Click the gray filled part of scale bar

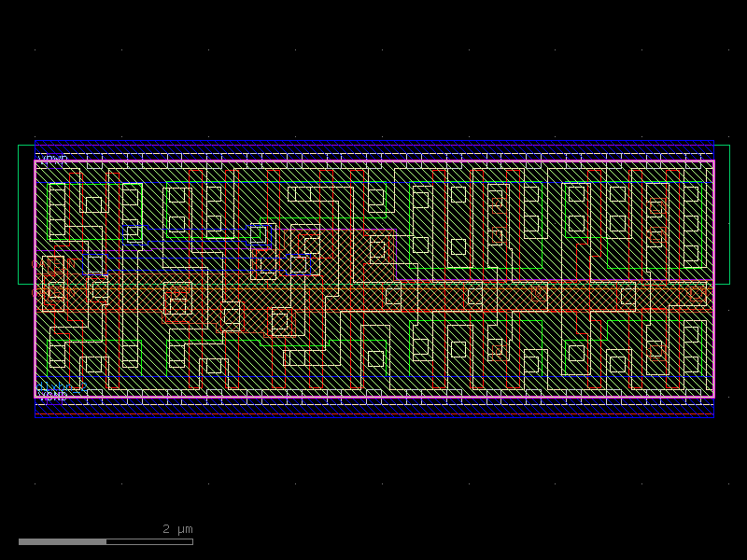(x=63, y=541)
